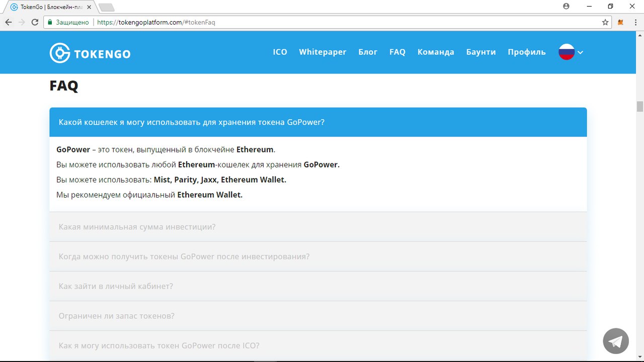Open the Chrome three-dot menu
The image size is (644, 362).
[635, 22]
